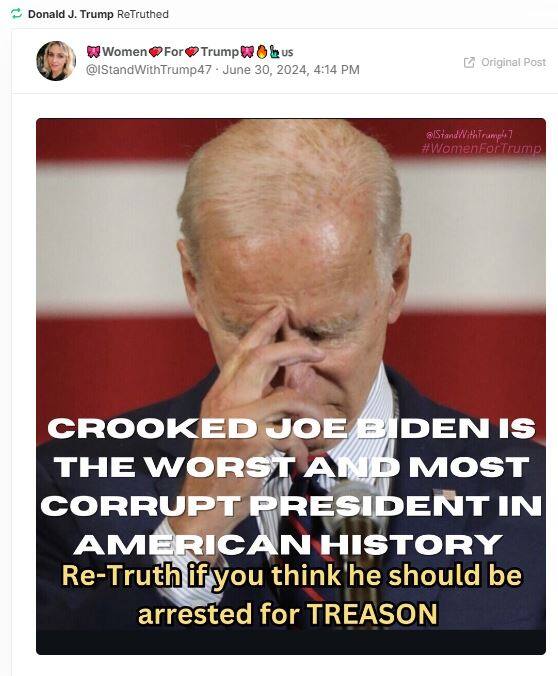Click the white CROOKED JOE BIDEN caption text

[291, 486]
